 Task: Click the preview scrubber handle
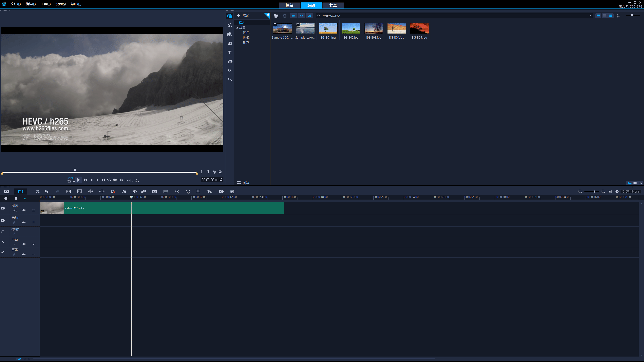point(75,170)
